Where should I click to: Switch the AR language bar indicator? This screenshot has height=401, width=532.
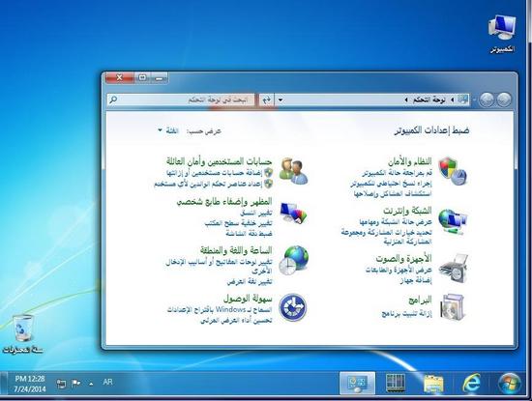coord(107,382)
